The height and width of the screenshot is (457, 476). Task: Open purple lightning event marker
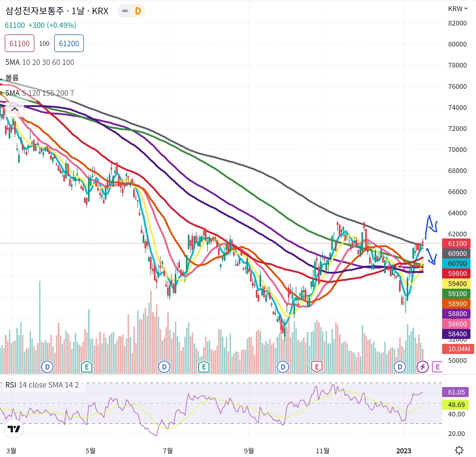[423, 367]
